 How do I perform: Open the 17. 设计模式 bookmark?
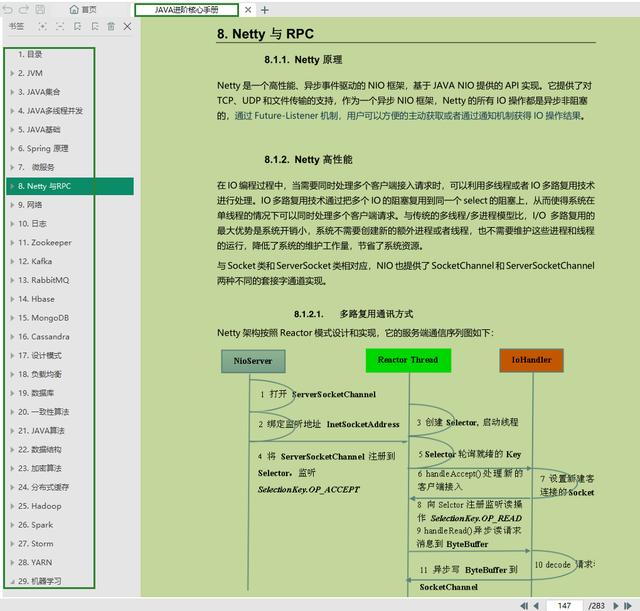tap(40, 355)
